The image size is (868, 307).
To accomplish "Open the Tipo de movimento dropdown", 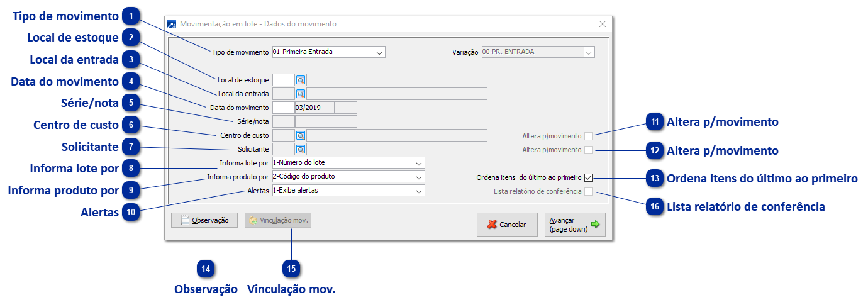I will (379, 52).
